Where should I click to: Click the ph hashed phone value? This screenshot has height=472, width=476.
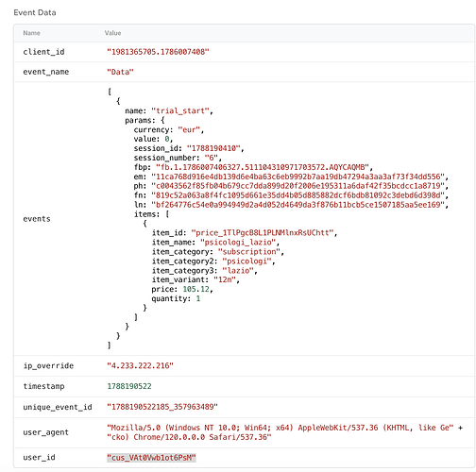tap(297, 186)
